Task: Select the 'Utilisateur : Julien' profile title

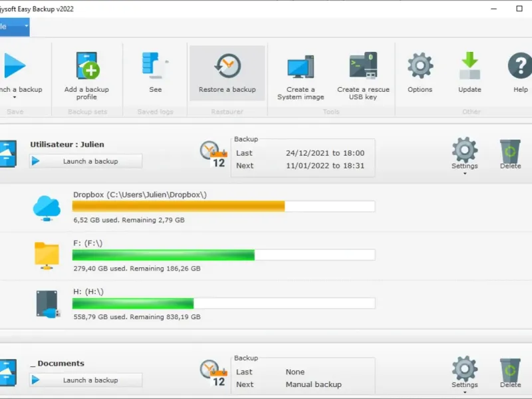Action: [x=67, y=144]
